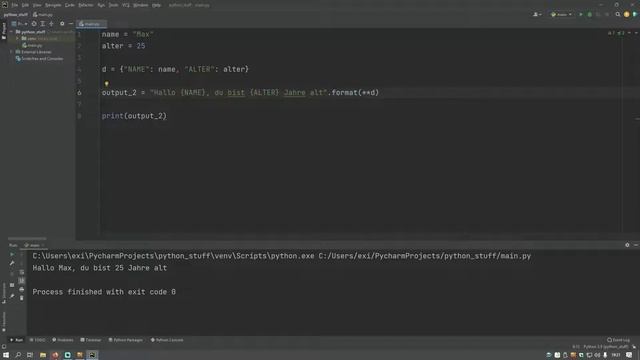Image resolution: width=640 pixels, height=360 pixels.
Task: Open the Navigate menu
Action: [x=53, y=5]
